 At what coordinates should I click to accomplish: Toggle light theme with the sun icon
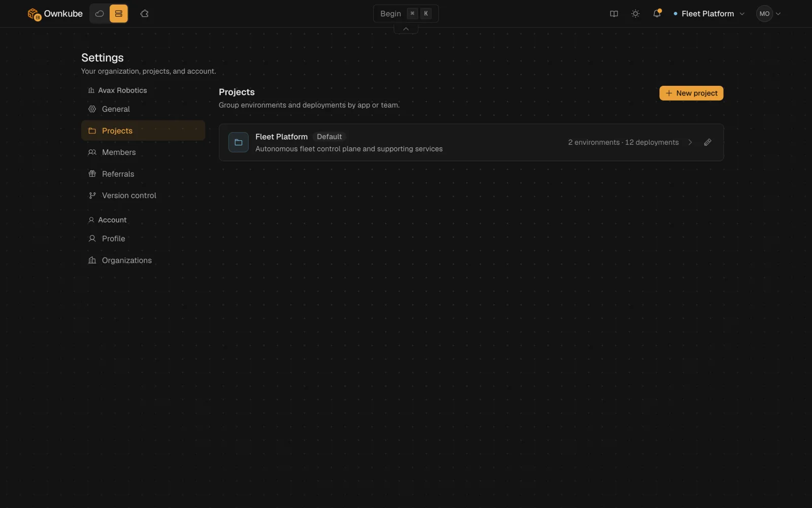tap(635, 14)
